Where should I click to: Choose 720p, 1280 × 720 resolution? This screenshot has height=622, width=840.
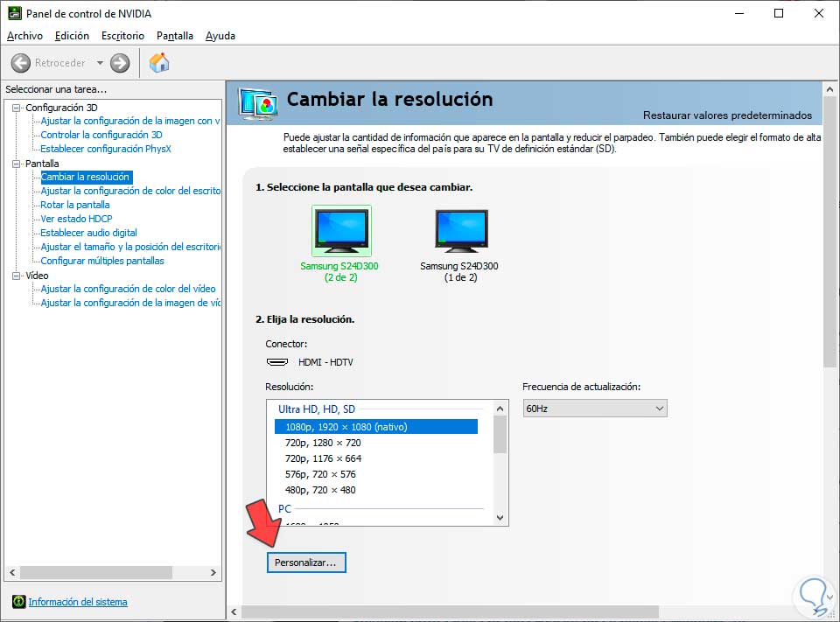tap(323, 443)
